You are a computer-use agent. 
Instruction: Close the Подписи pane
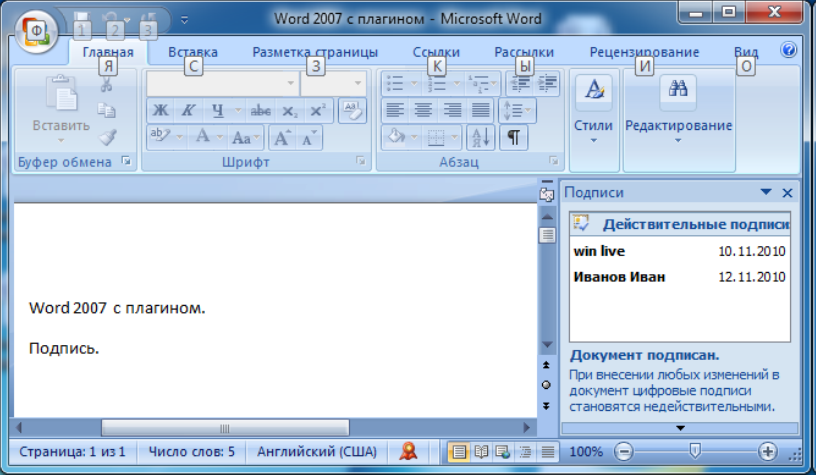(x=787, y=193)
